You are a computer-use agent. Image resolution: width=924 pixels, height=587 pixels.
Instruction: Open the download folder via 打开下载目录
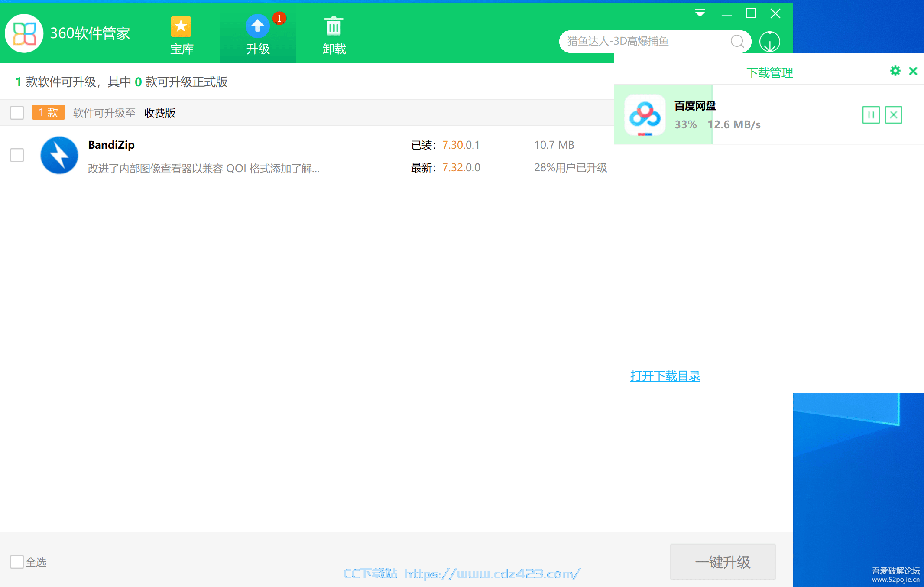665,376
